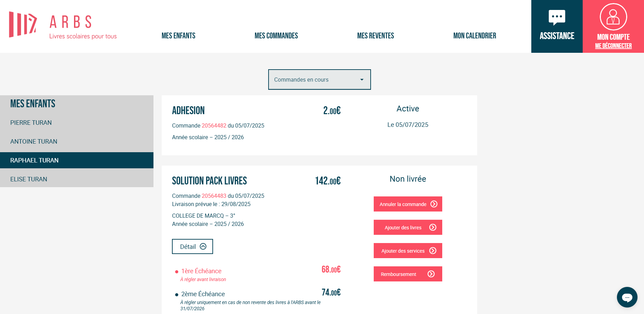Navigate to Mes Reventes
Viewport: 644px width, 314px height.
[375, 36]
